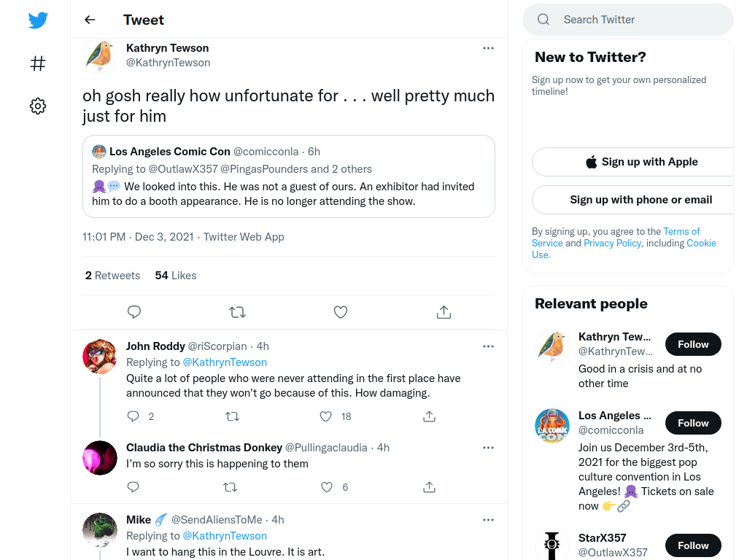Share the main tweet
747x560 pixels.
[x=444, y=312]
